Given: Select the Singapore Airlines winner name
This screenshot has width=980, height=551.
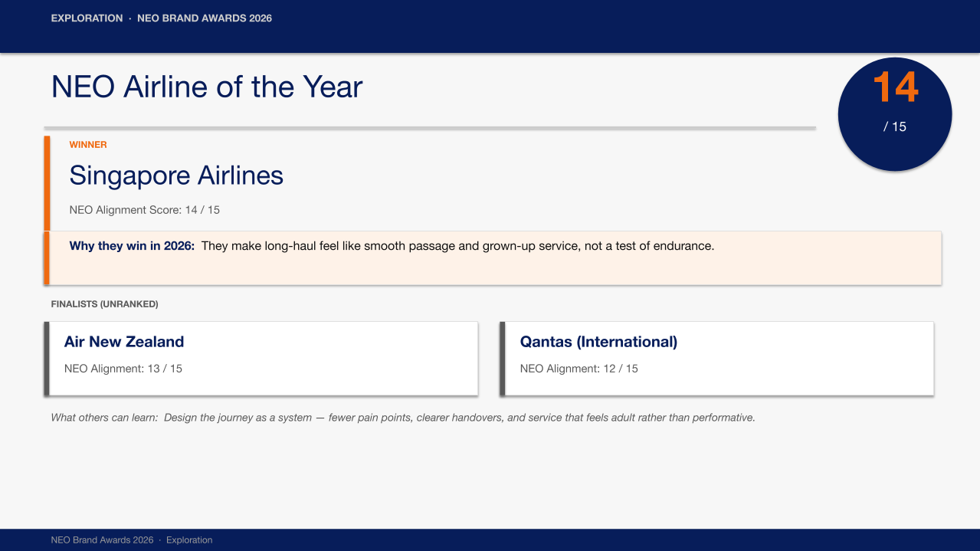Looking at the screenshot, I should pyautogui.click(x=176, y=175).
